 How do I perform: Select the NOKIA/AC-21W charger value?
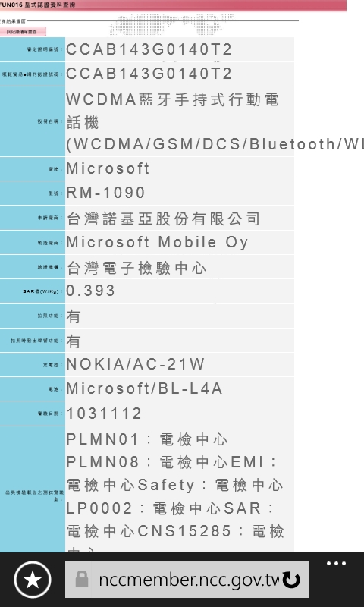[x=136, y=364]
